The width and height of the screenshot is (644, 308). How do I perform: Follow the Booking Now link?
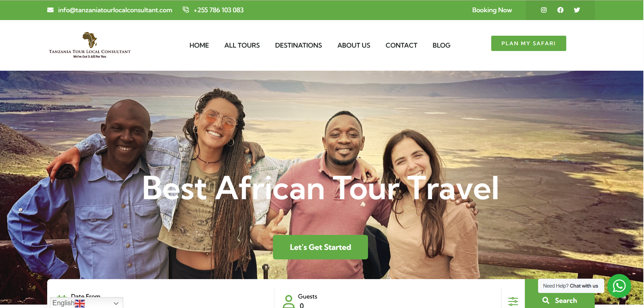tap(492, 10)
